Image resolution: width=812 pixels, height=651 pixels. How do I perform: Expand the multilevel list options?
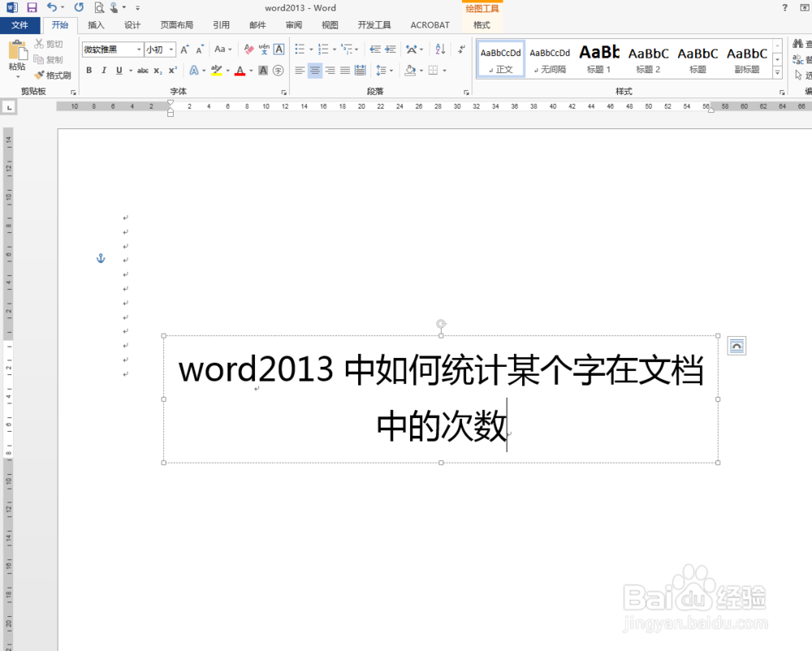[x=356, y=50]
